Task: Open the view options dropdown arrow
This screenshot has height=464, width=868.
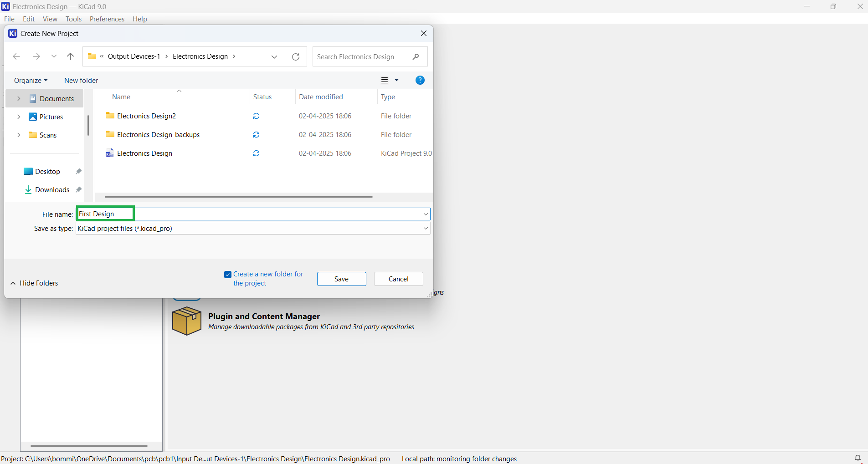Action: point(397,81)
